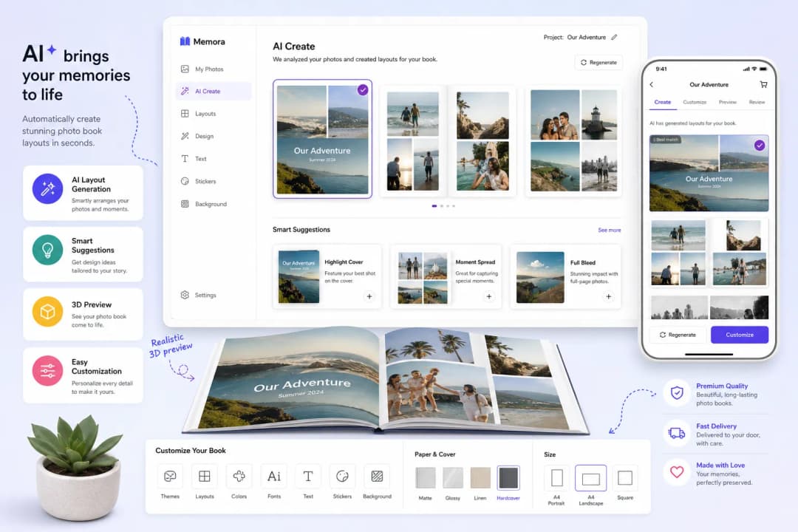798x532 pixels.
Task: Click the Smart Suggestions lightbulb icon
Action: pos(48,250)
